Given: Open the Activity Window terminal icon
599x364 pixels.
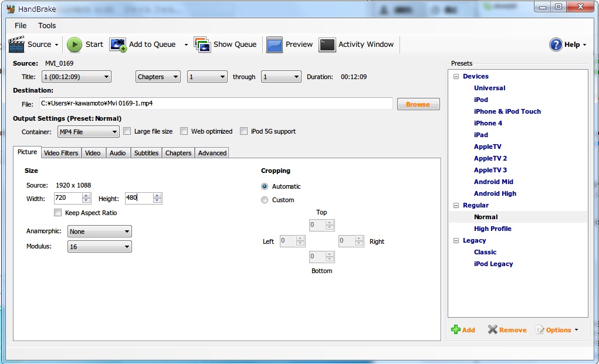Looking at the screenshot, I should tap(327, 45).
